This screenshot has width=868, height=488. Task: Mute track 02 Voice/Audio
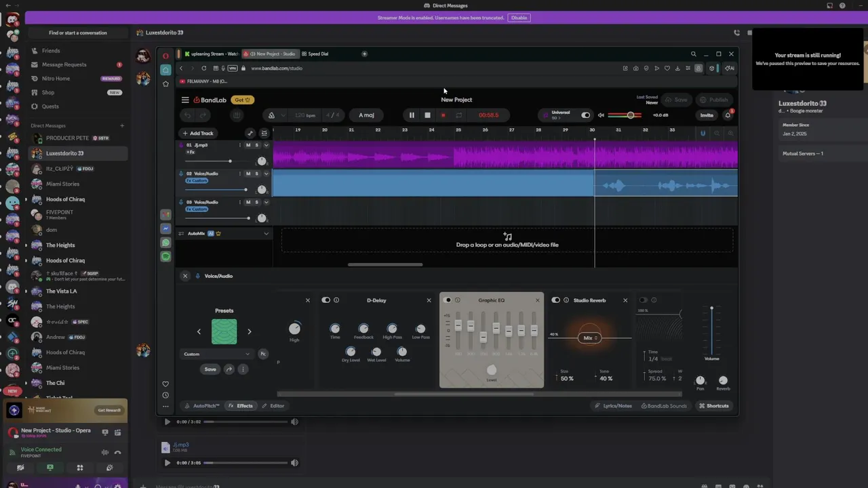tap(248, 174)
